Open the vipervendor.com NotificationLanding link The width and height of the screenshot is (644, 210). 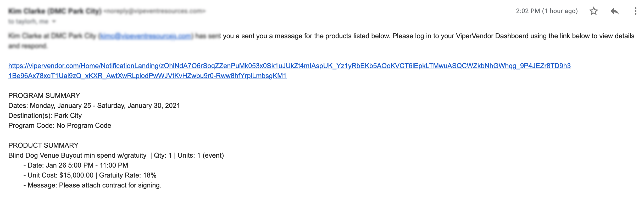[x=290, y=71]
